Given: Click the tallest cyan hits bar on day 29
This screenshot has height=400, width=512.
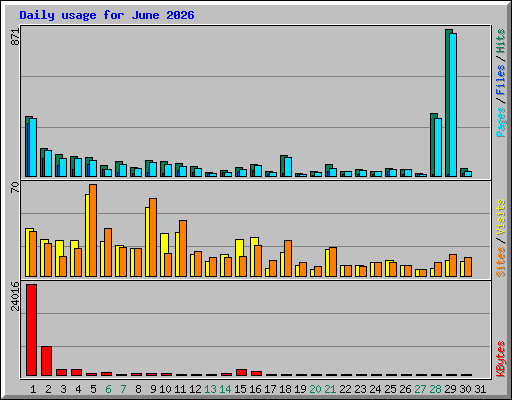Looking at the screenshot, I should tap(453, 105).
